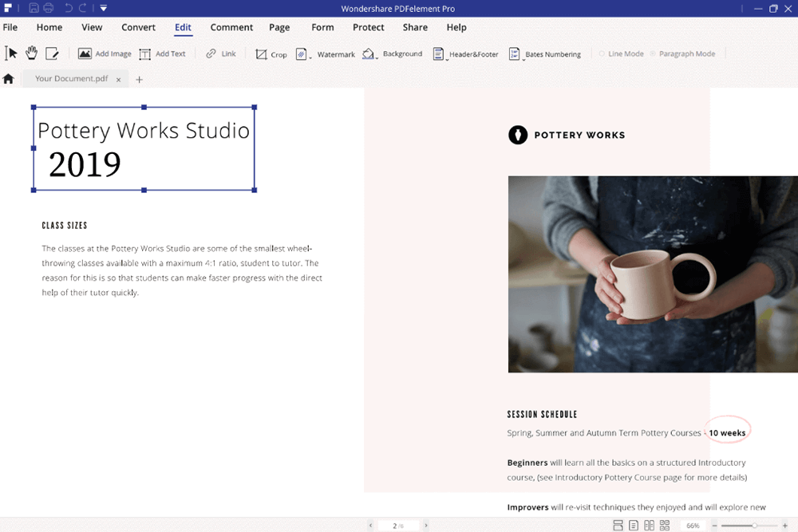The width and height of the screenshot is (798, 532).
Task: Switch to the Convert tab
Action: (x=138, y=27)
